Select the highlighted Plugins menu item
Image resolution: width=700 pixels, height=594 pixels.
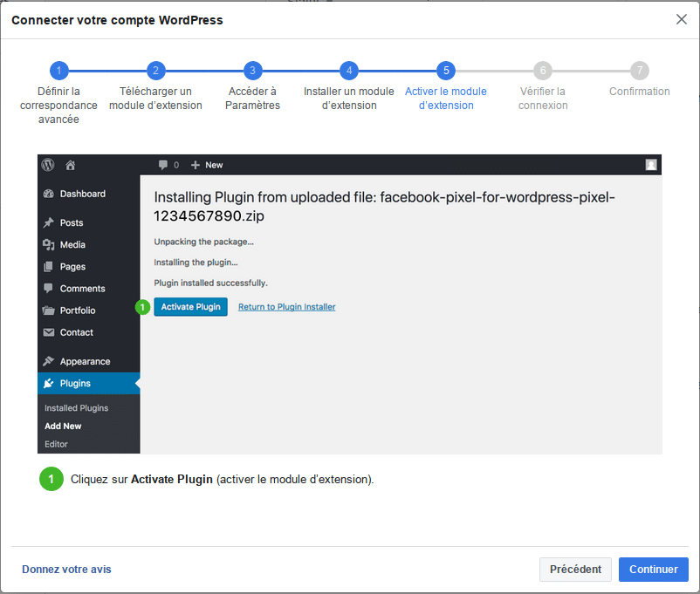[x=89, y=384]
